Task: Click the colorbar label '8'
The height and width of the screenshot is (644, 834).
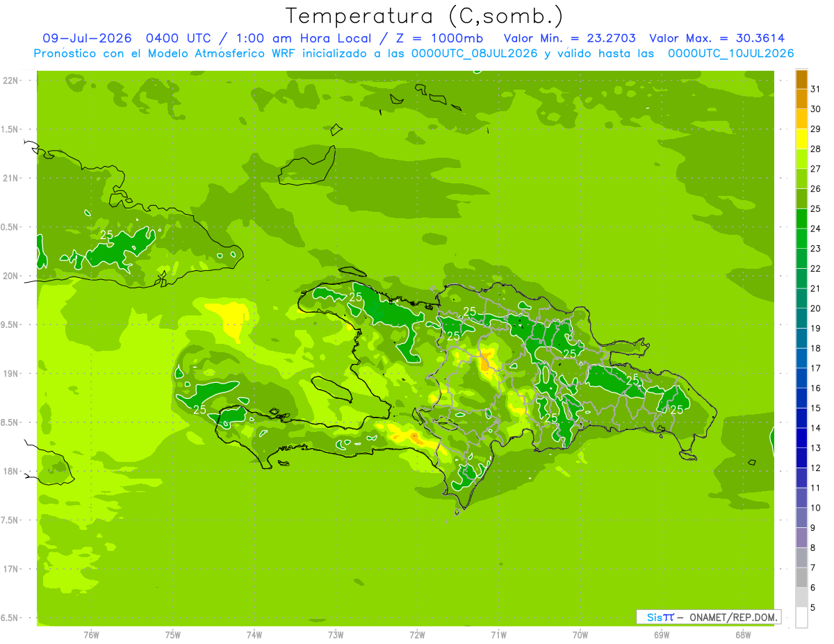Action: click(812, 547)
